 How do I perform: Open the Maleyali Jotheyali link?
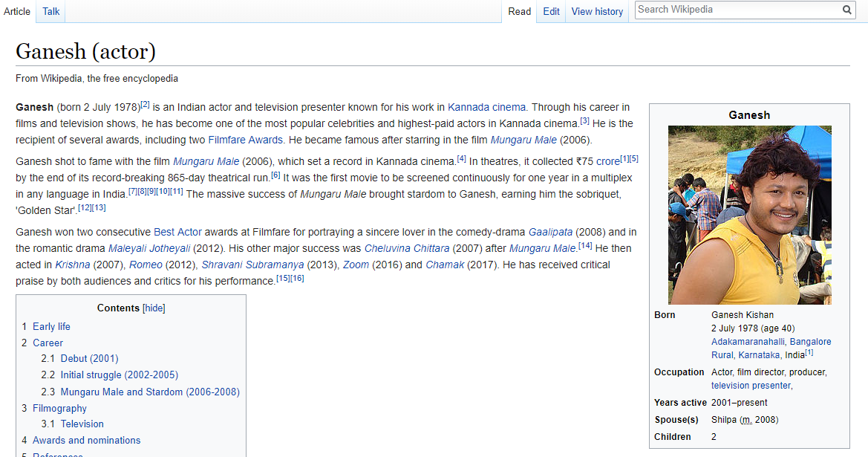tap(149, 248)
